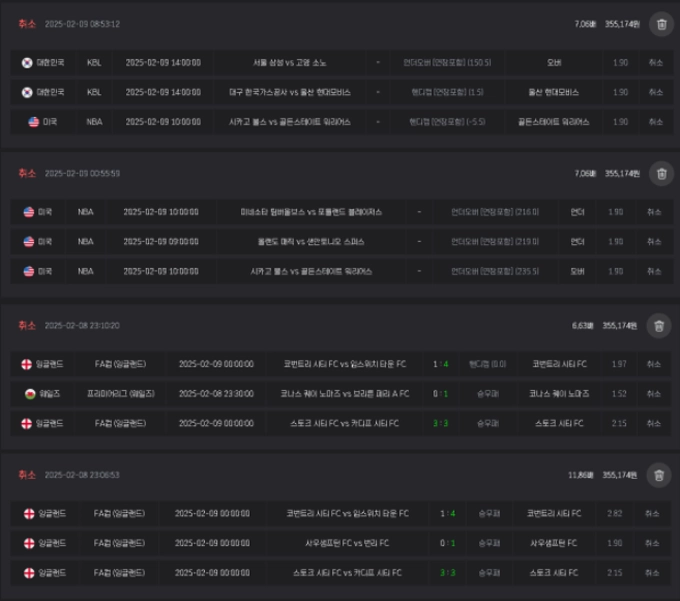Click trash icon for 00:55:59 bet slip
Image resolution: width=680 pixels, height=601 pixels.
(661, 174)
